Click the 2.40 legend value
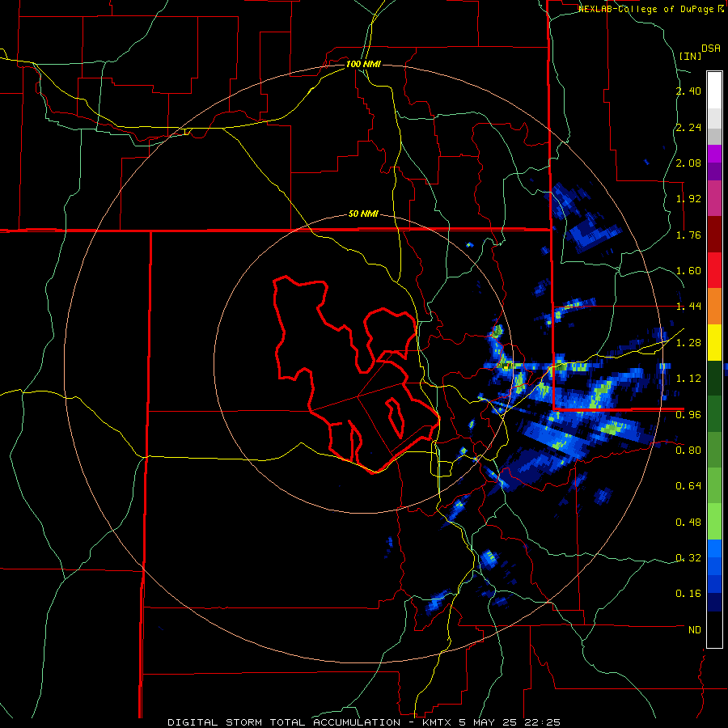This screenshot has width=728, height=728. [688, 91]
